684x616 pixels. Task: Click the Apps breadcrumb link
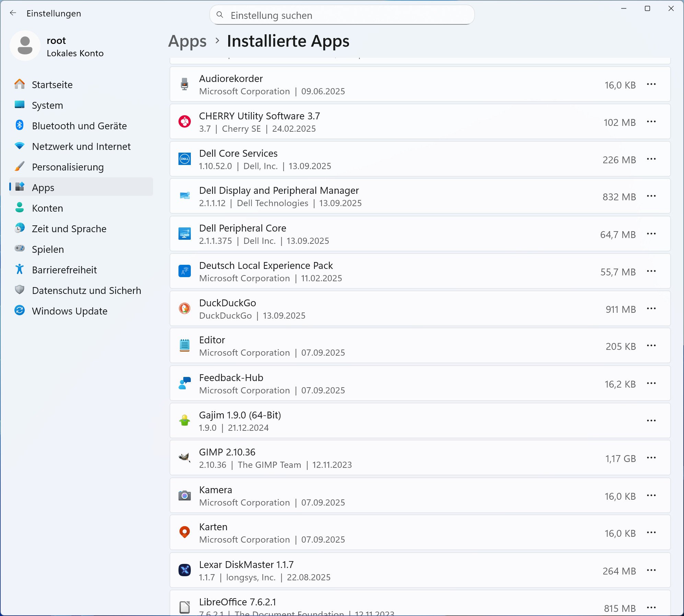coord(187,41)
